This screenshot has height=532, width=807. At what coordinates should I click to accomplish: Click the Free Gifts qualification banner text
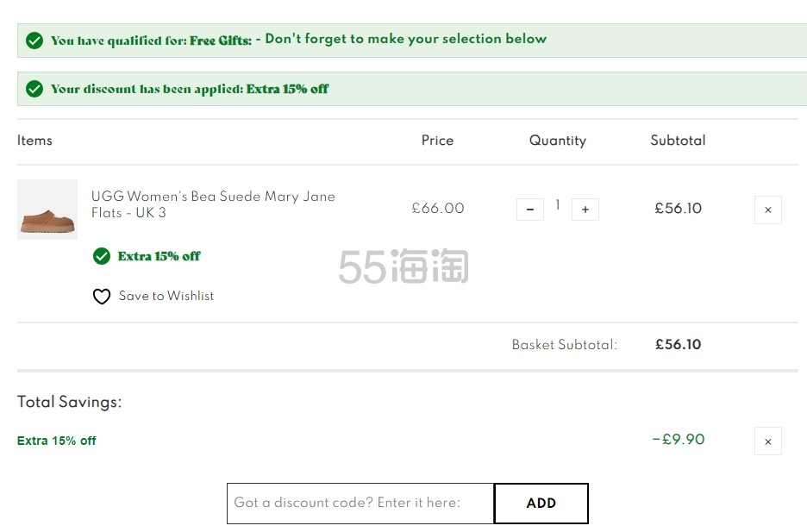[298, 39]
